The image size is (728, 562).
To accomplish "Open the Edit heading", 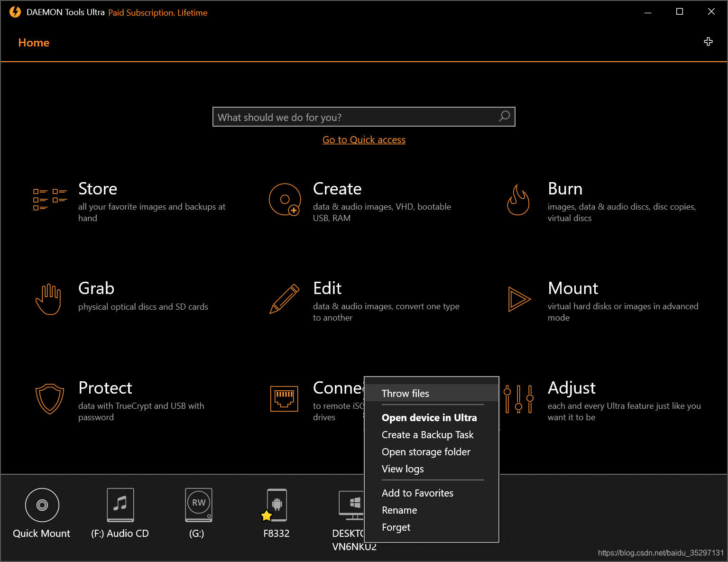I will point(327,288).
